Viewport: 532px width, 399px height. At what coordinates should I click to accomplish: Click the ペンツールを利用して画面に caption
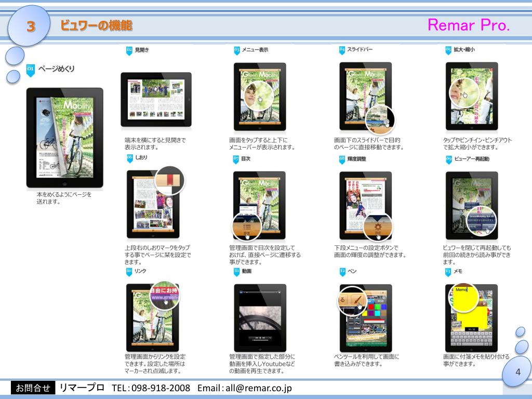click(x=366, y=361)
